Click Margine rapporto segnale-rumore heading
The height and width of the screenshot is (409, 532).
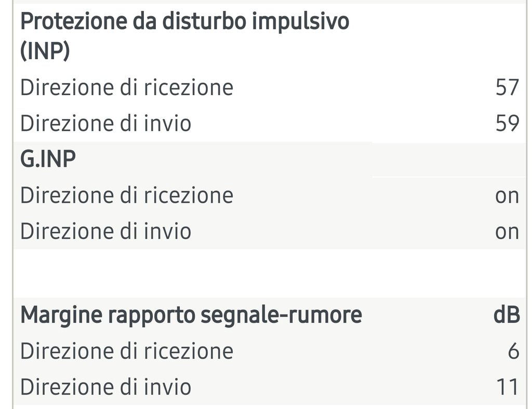click(191, 315)
